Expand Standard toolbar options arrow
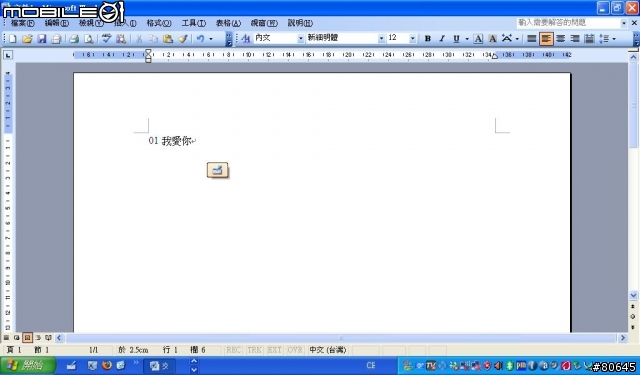This screenshot has width=640, height=375. tap(229, 39)
